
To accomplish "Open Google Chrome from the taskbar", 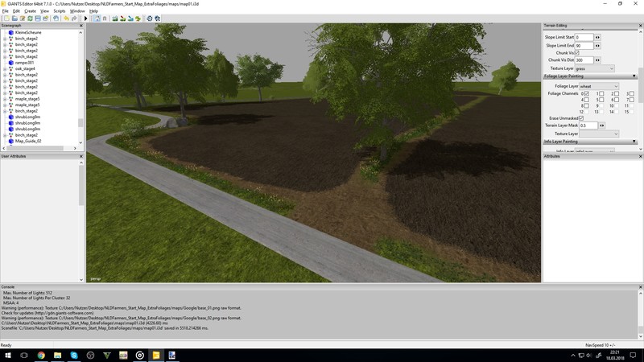I will [41, 355].
